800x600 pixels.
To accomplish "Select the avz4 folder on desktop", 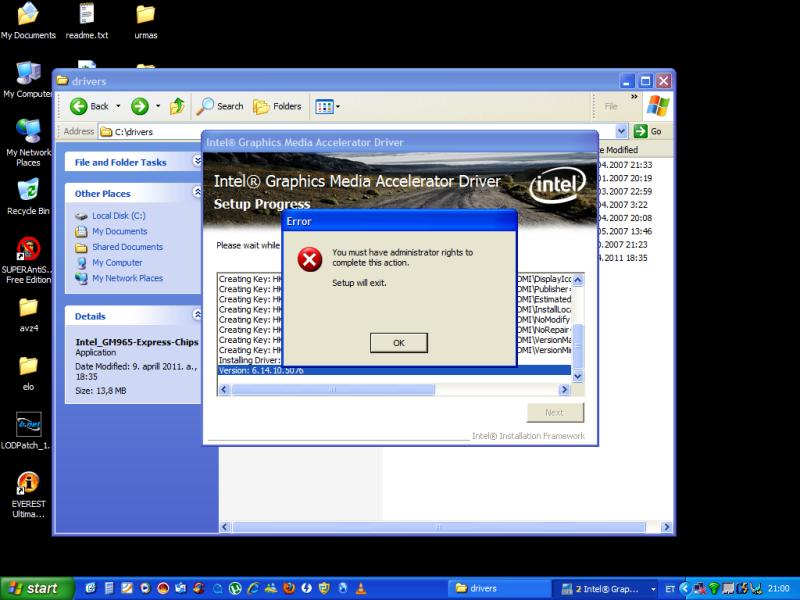I will [28, 315].
